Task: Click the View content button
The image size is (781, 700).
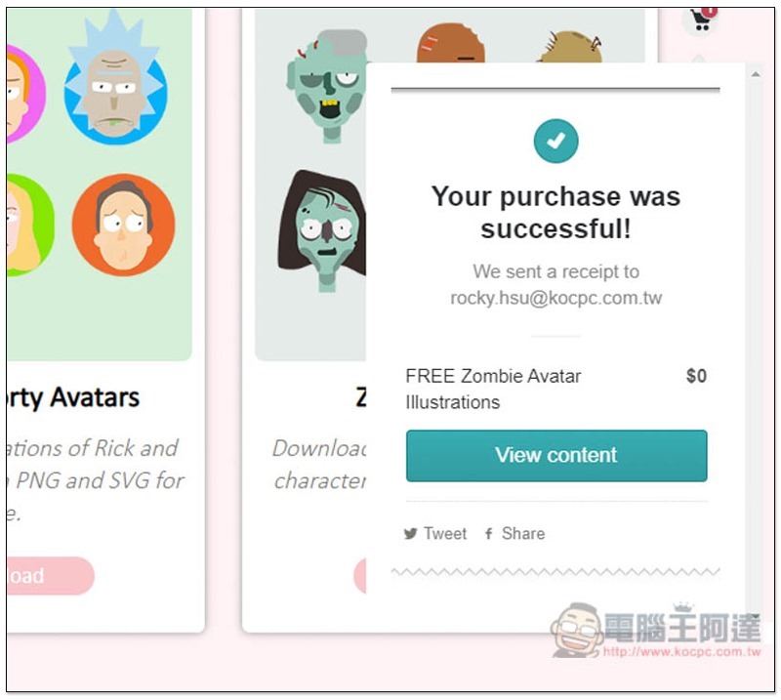Action: tap(556, 455)
